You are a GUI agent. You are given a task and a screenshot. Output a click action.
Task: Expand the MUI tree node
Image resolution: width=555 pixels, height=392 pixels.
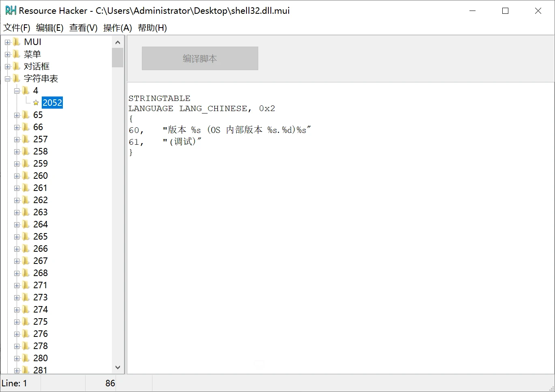[x=7, y=42]
